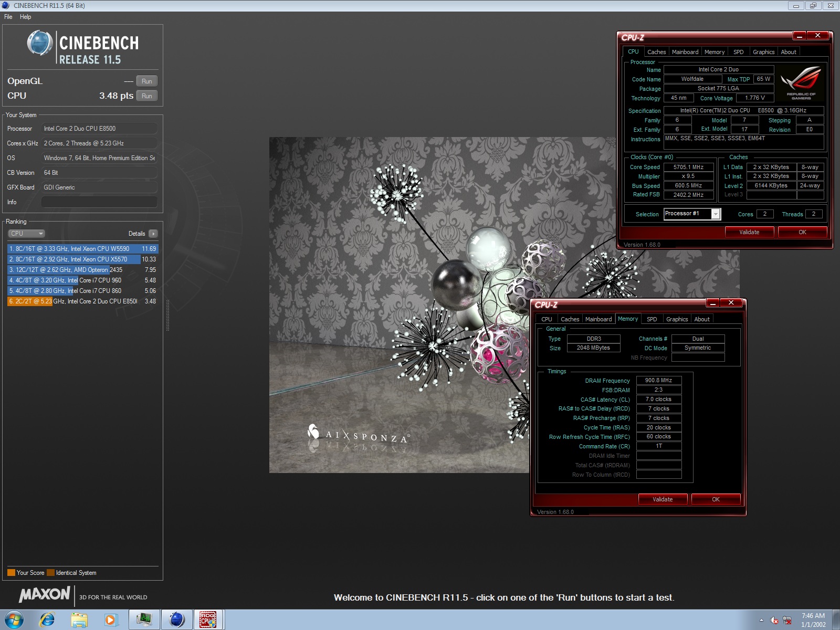Viewport: 840px width, 630px height.
Task: Minimize the lower CPU-Z window
Action: click(712, 303)
